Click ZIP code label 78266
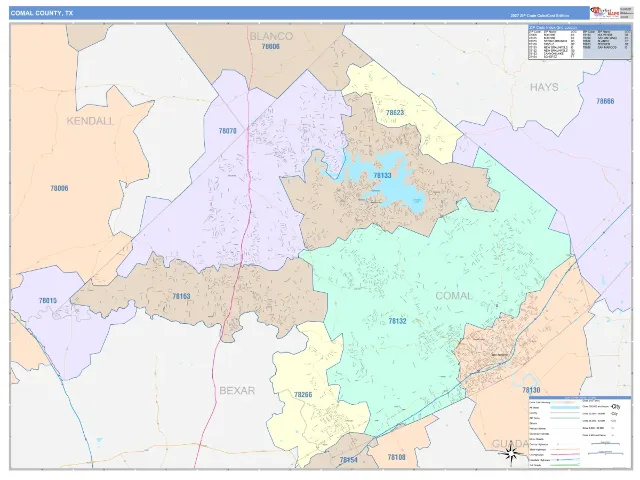Image resolution: width=640 pixels, height=480 pixels. coord(303,394)
